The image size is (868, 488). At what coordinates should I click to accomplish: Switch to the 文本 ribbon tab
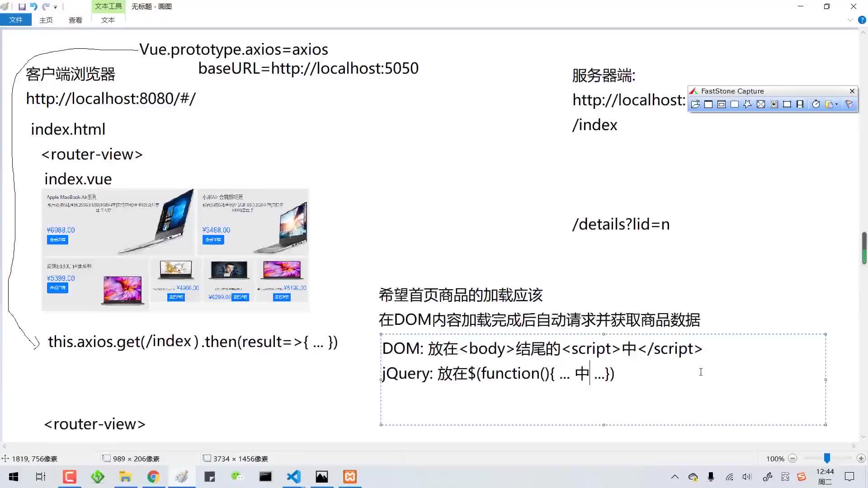[108, 20]
